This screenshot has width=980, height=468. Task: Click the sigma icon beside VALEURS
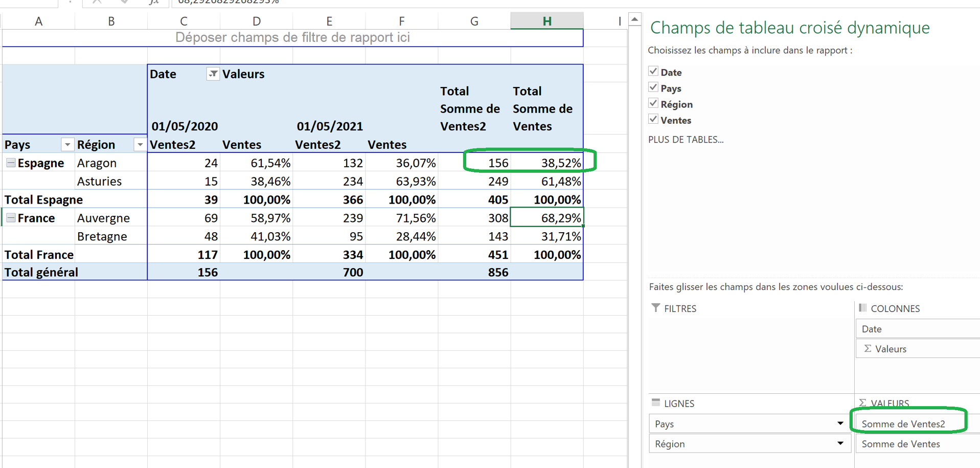click(x=862, y=403)
